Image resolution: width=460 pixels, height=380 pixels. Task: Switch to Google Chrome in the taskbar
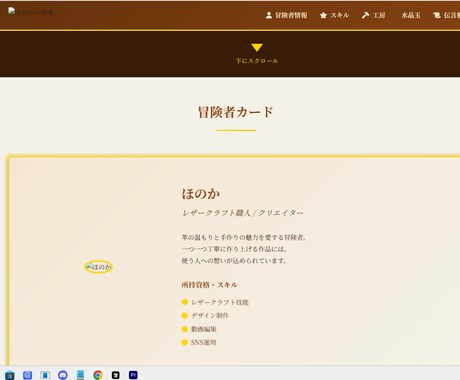pyautogui.click(x=98, y=375)
